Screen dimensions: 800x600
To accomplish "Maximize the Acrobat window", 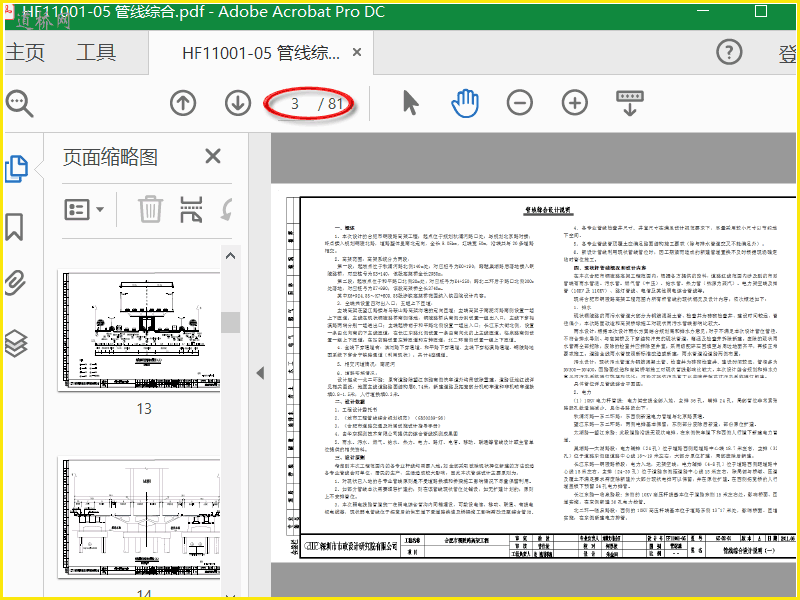I will 761,11.
